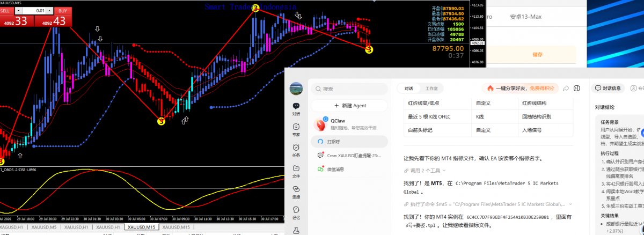Open the 微信消息 entry
This screenshot has height=235, width=644.
349,169
